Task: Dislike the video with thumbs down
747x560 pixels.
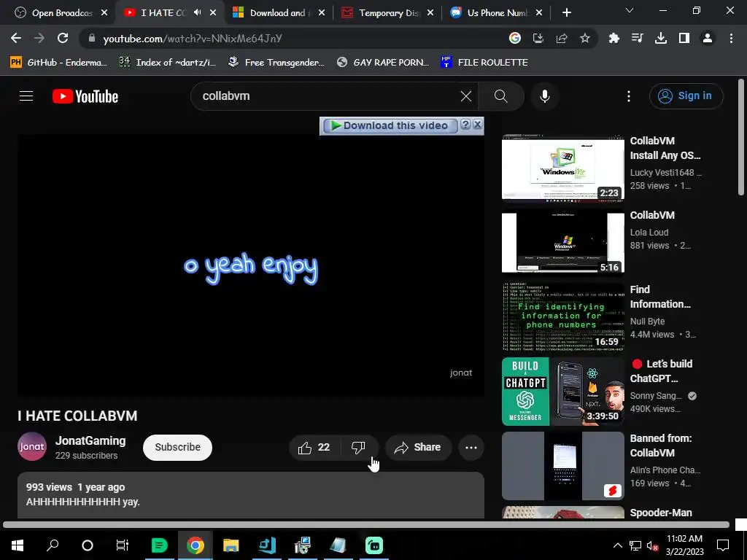Action: (x=358, y=447)
